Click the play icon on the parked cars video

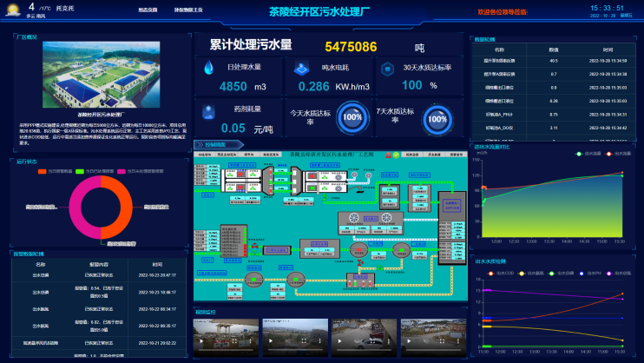[339, 340]
